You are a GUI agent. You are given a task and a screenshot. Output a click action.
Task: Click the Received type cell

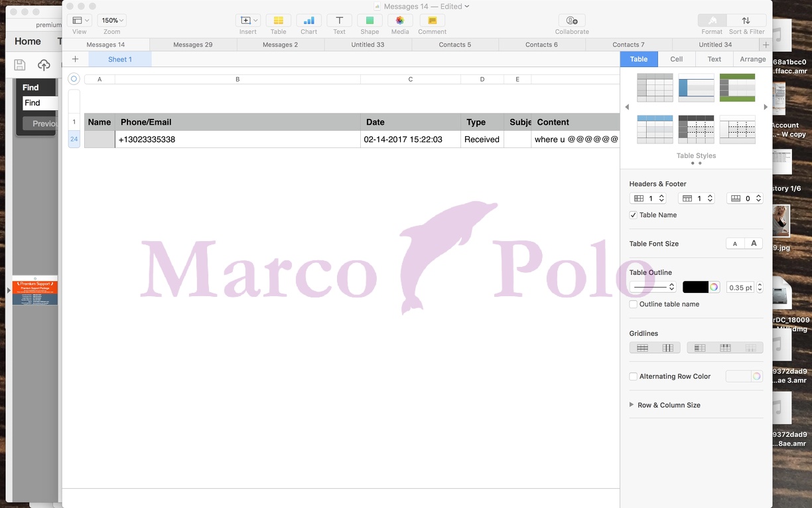482,139
